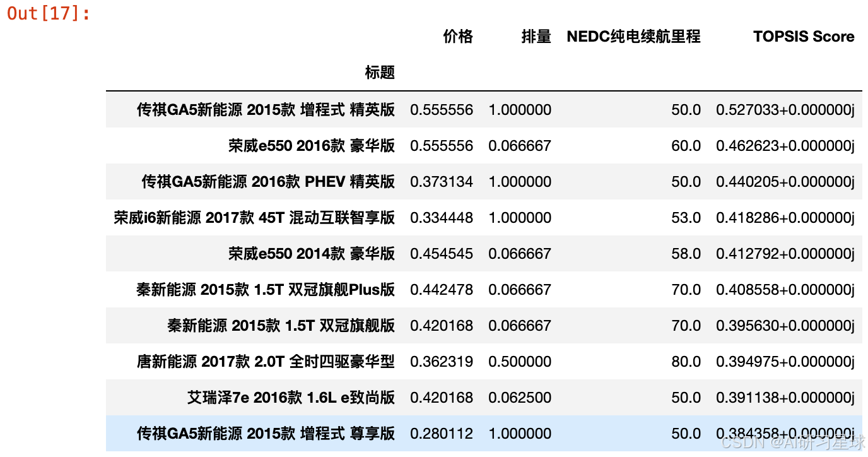Viewport: 868px width, 457px height.
Task: Click price value 0.280112
Action: tap(442, 434)
